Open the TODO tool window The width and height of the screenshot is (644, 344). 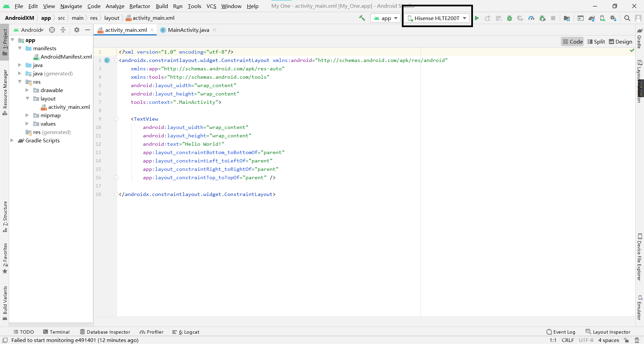pos(23,332)
